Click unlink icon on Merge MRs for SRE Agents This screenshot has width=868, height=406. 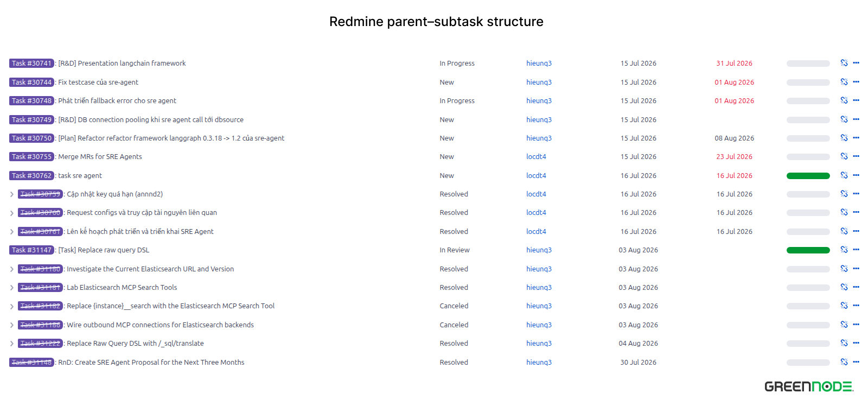click(x=844, y=156)
